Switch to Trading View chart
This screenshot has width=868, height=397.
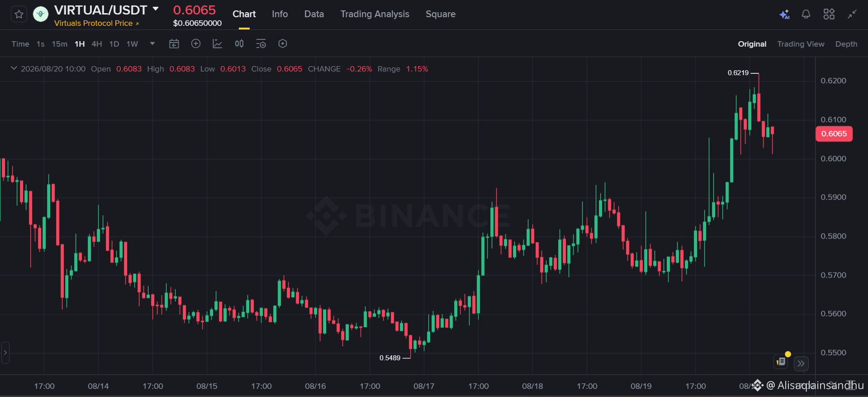801,44
